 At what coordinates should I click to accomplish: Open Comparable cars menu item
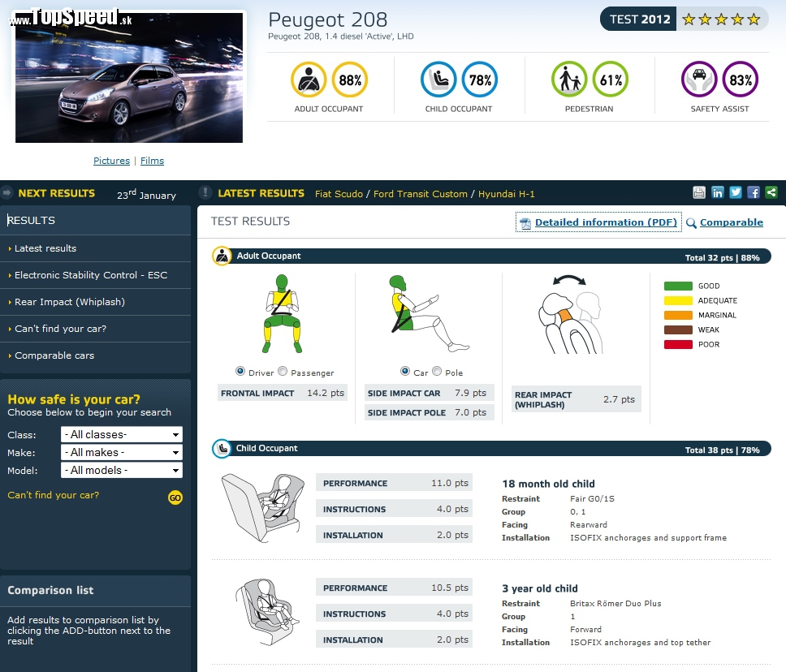[x=95, y=355]
